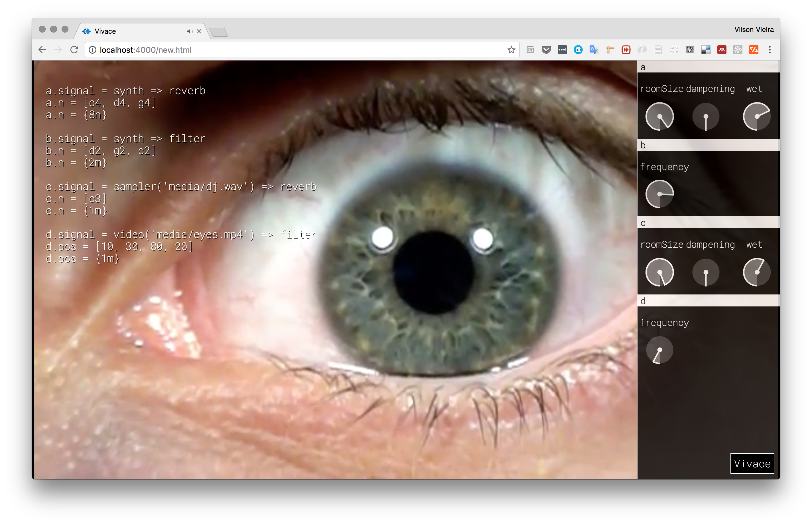The image size is (812, 525).
Task: Click the page ruler extension icon
Action: click(610, 50)
